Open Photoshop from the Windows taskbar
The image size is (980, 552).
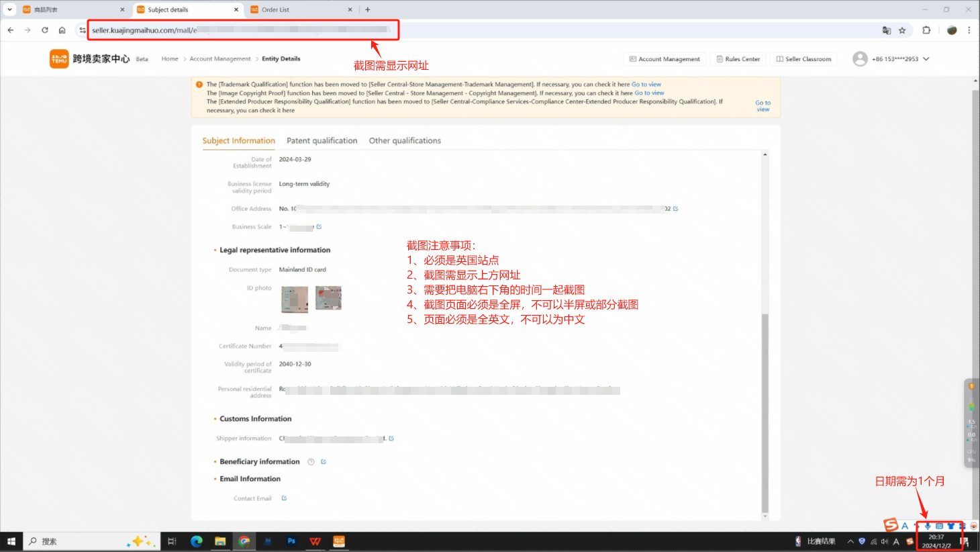click(291, 541)
